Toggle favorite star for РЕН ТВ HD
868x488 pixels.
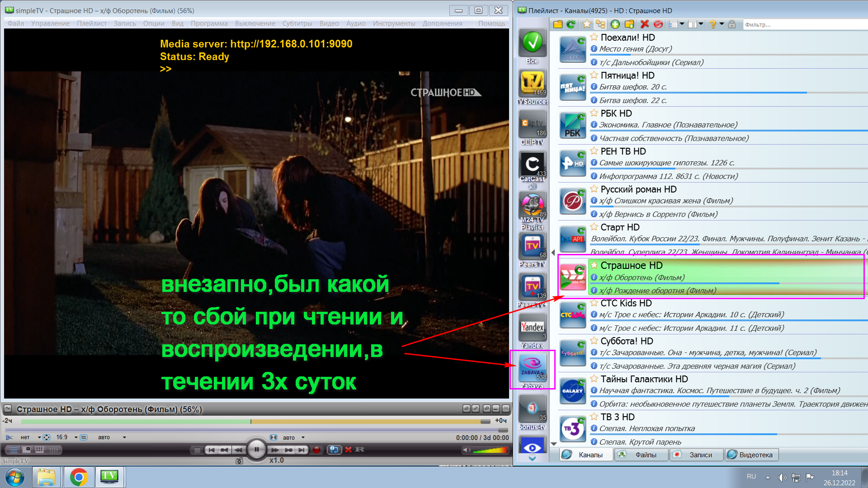(x=594, y=151)
